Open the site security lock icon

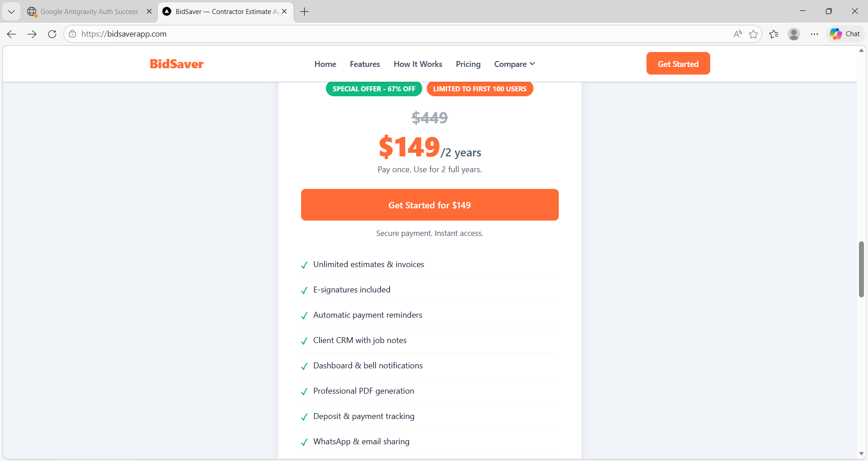pos(72,33)
